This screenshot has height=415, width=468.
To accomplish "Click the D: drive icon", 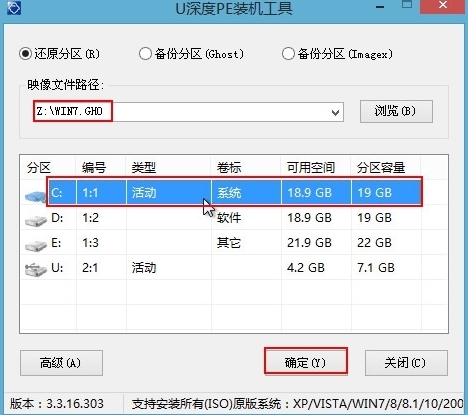I will pos(36,221).
